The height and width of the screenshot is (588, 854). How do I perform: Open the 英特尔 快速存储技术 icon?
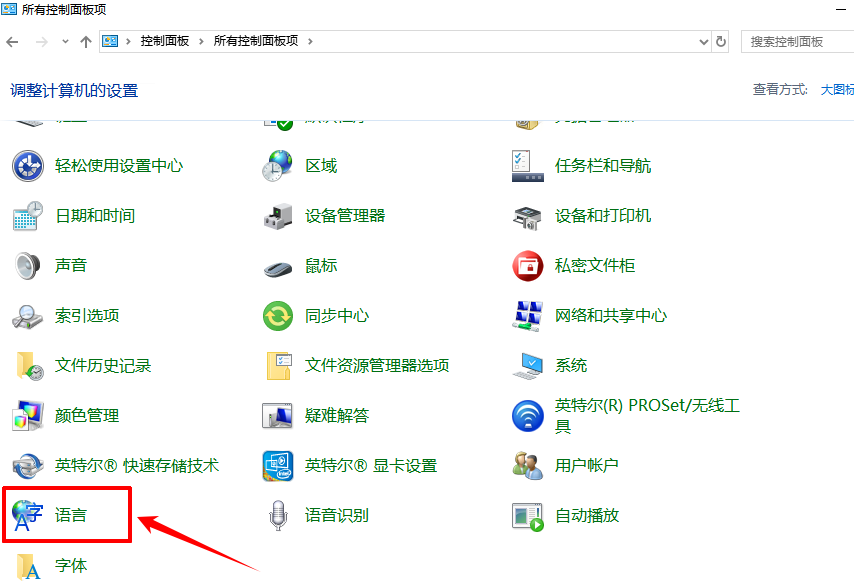point(28,466)
